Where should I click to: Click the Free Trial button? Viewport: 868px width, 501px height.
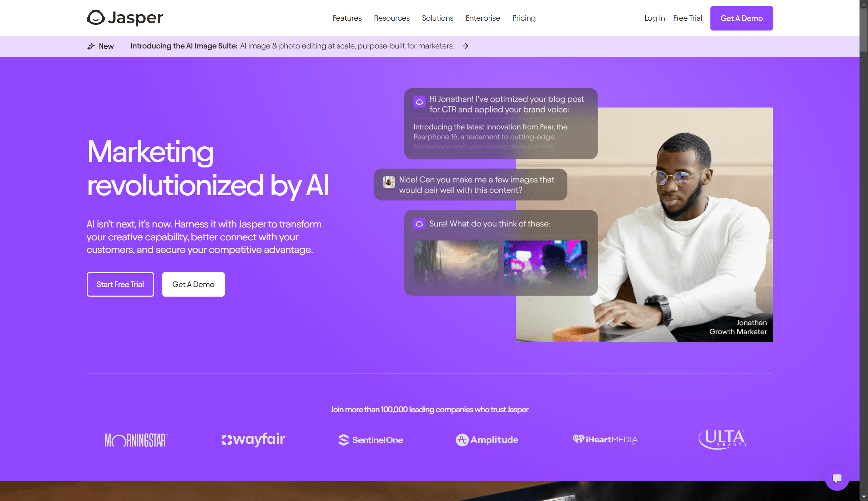[687, 18]
